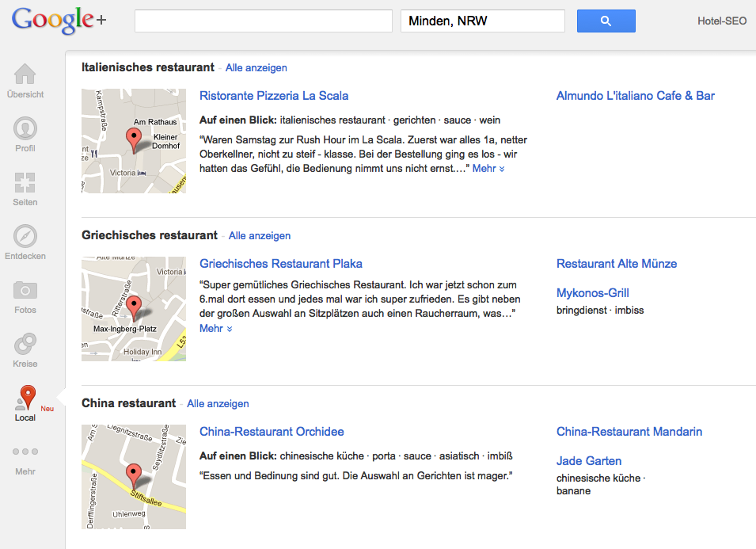Show all China restaurant results
Image resolution: width=756 pixels, height=549 pixels.
point(218,404)
